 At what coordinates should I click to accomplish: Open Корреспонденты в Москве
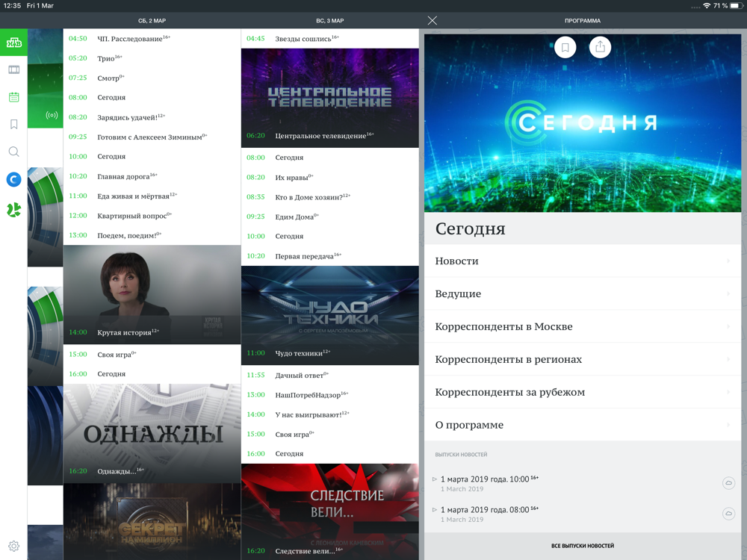tap(582, 327)
